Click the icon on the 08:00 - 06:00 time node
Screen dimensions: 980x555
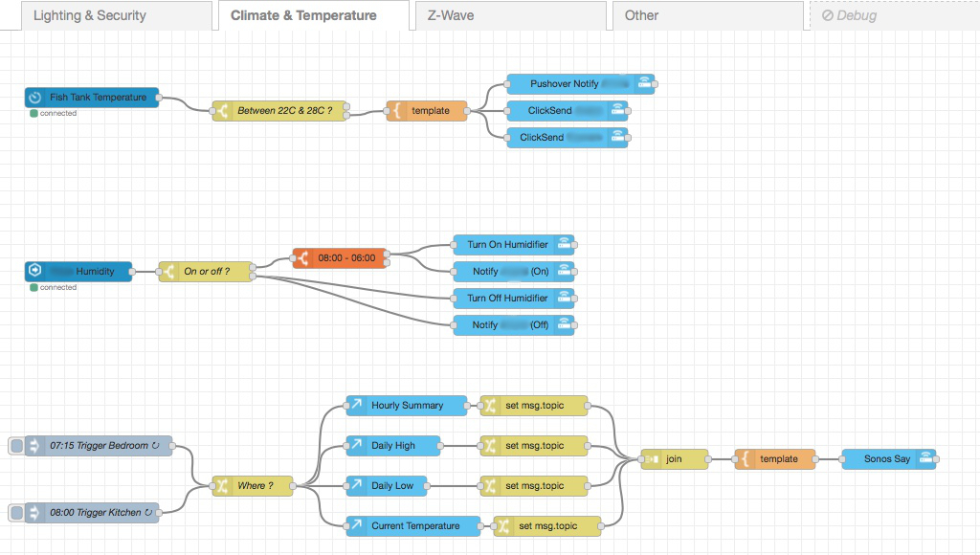click(302, 258)
